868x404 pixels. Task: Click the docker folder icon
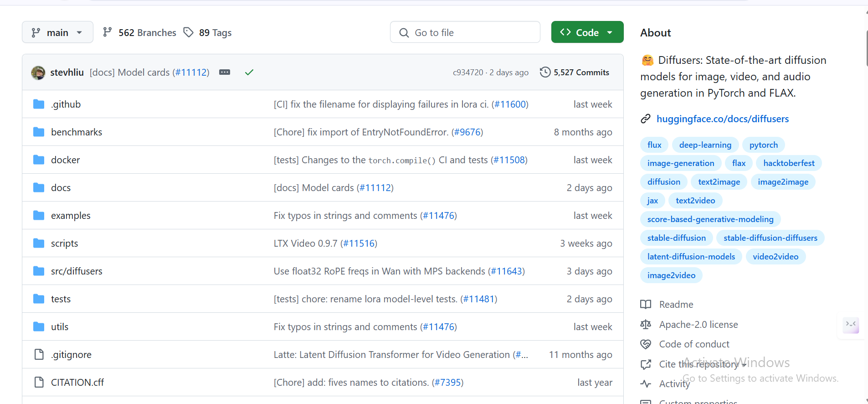coord(39,160)
